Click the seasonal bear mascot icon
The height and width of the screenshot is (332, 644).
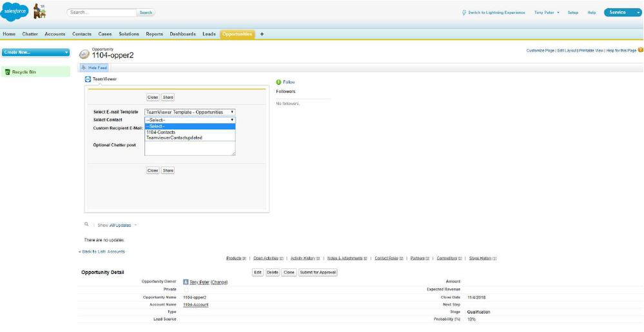(39, 11)
